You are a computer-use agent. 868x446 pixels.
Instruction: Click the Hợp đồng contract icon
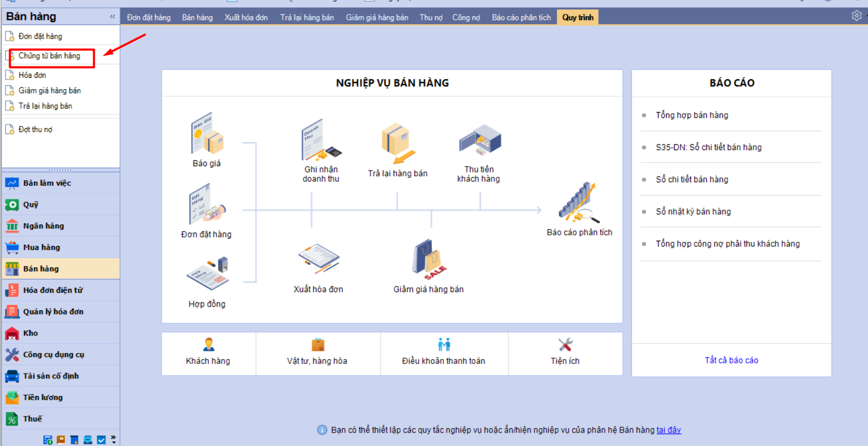pos(207,273)
